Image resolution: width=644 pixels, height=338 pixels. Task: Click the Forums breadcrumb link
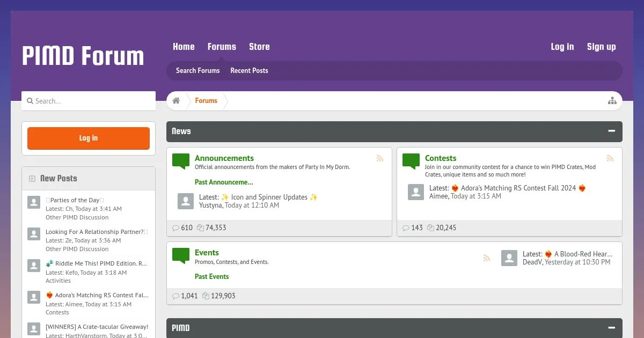coord(206,101)
